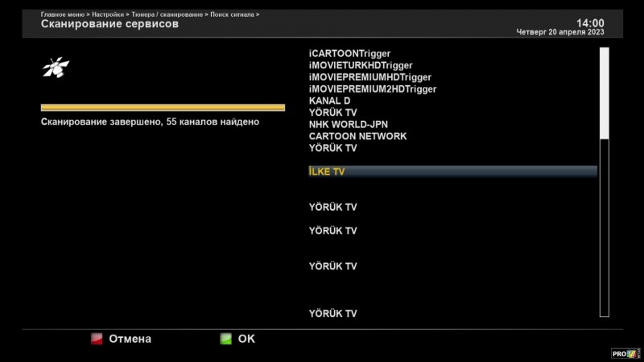Click the yellow scan progress bar
The width and height of the screenshot is (644, 362).
click(x=163, y=107)
